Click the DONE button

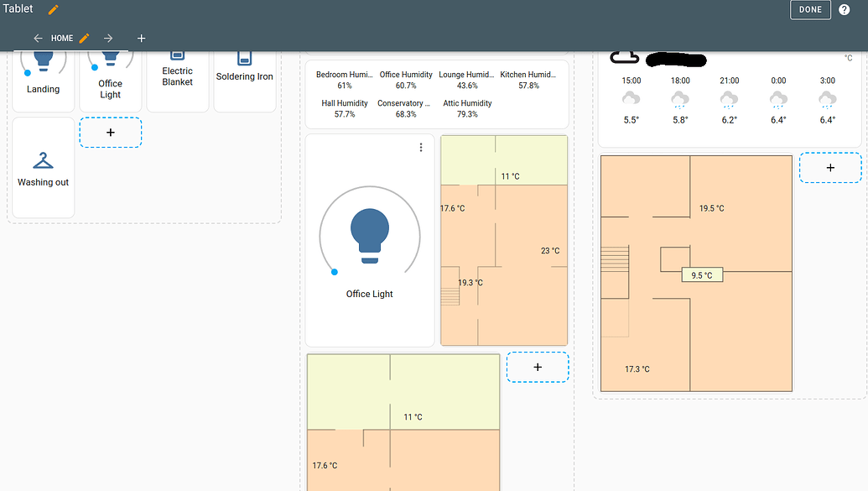810,9
